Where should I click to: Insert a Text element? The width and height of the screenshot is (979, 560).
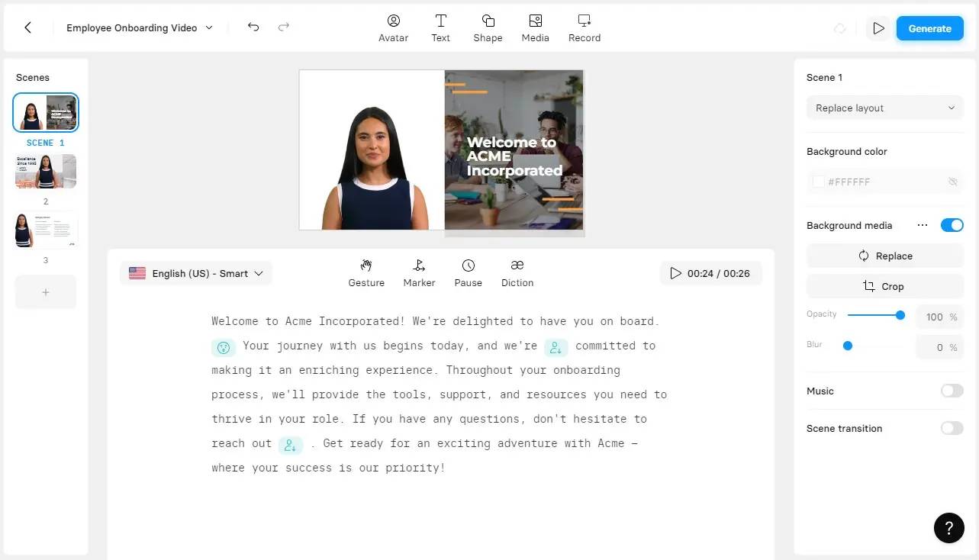pyautogui.click(x=440, y=28)
